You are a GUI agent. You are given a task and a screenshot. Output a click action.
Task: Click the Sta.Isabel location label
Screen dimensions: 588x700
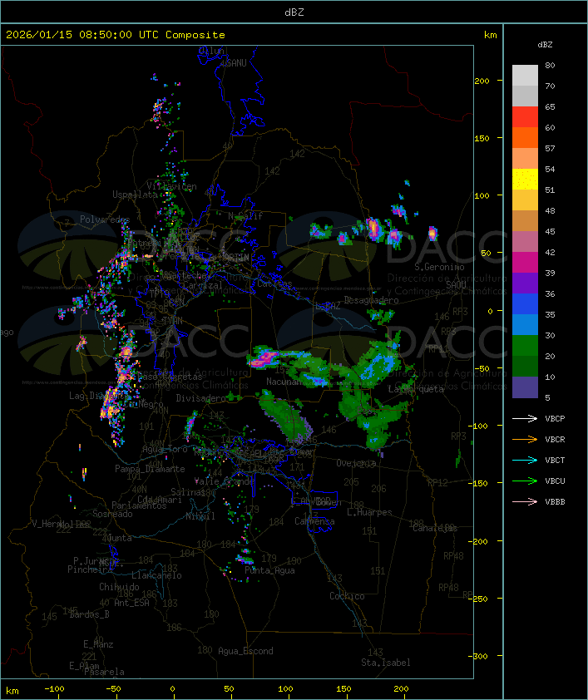(386, 663)
